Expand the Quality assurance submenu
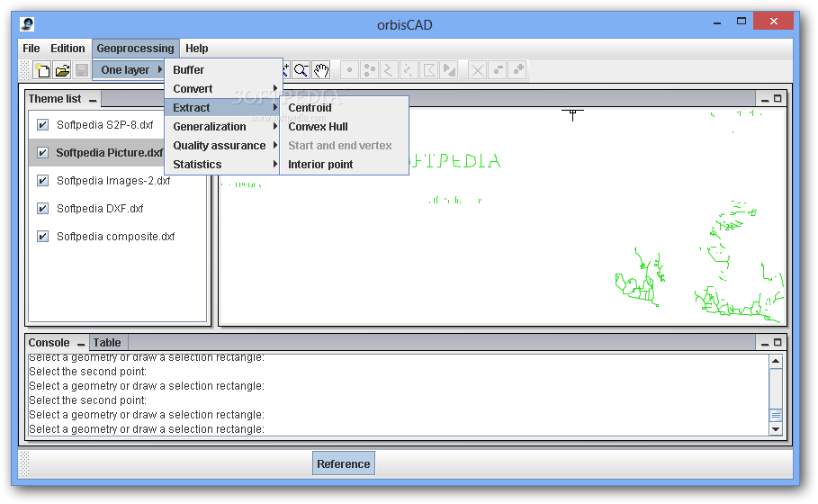 click(224, 146)
